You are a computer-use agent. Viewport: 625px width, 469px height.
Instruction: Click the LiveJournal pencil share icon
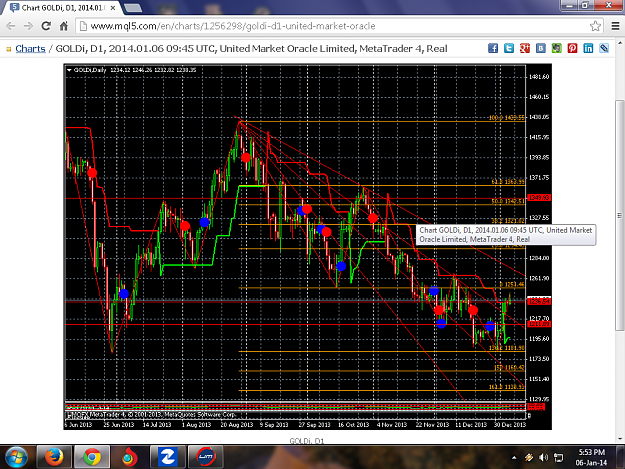tap(604, 48)
